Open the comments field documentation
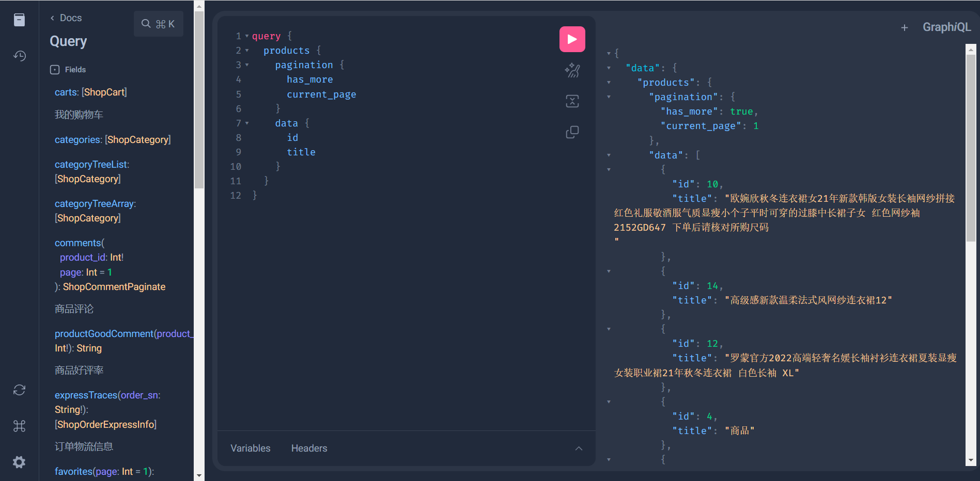 click(78, 243)
